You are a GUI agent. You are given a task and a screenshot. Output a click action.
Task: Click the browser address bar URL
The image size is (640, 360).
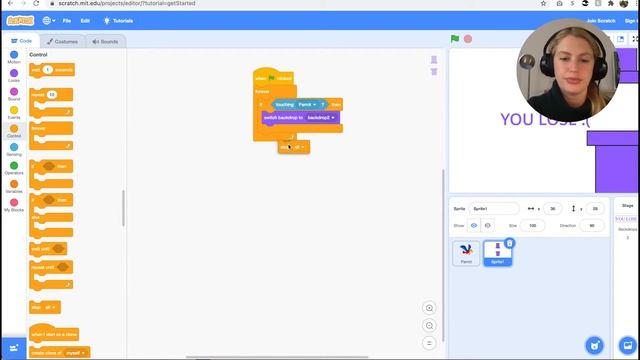[x=127, y=3]
